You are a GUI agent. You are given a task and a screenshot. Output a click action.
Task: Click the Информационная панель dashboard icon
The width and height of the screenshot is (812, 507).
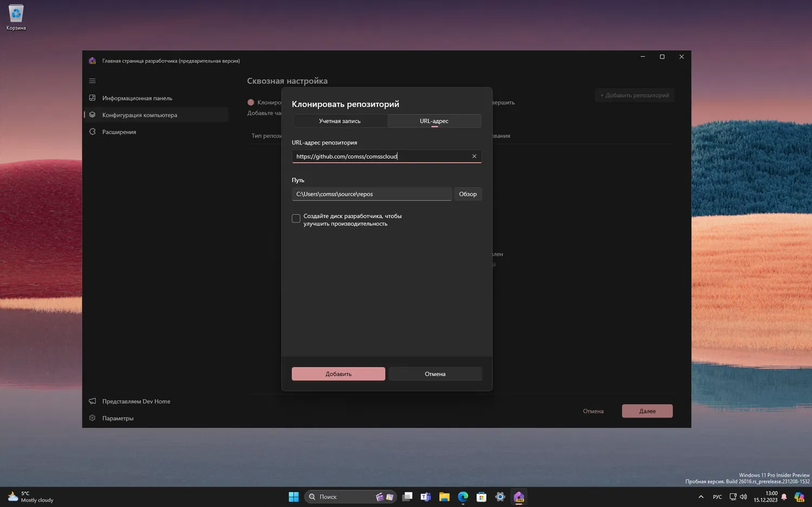pos(92,98)
